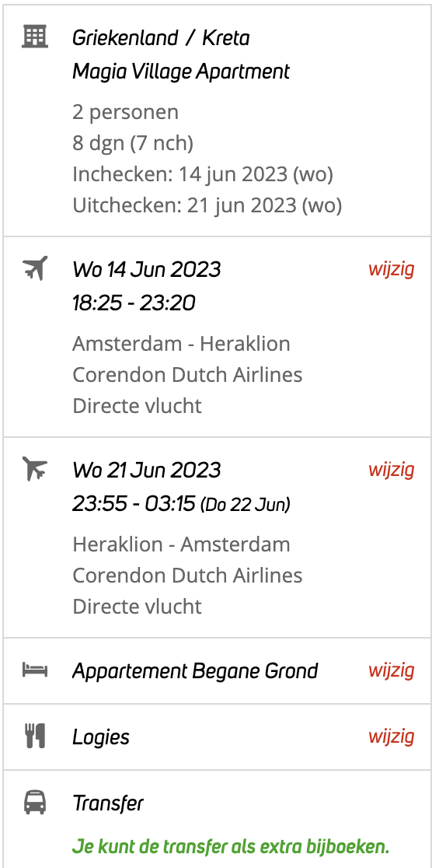Click the return flight airplane icon
432x868 pixels.
click(35, 469)
